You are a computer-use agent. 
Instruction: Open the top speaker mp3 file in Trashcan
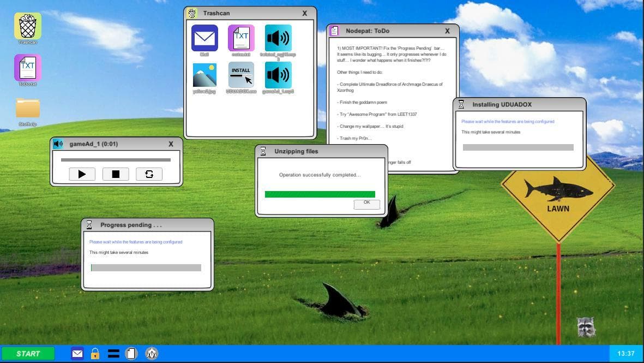coord(278,38)
